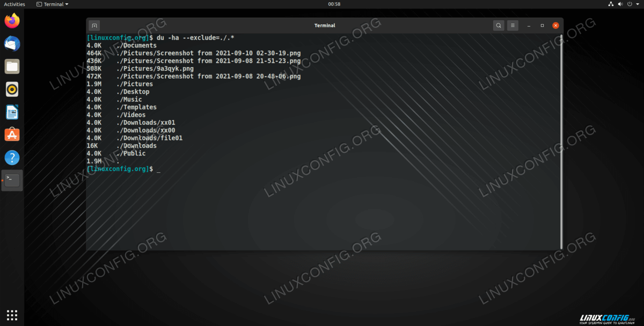Click the network status icon
Viewport: 644px width, 326px height.
click(x=611, y=4)
